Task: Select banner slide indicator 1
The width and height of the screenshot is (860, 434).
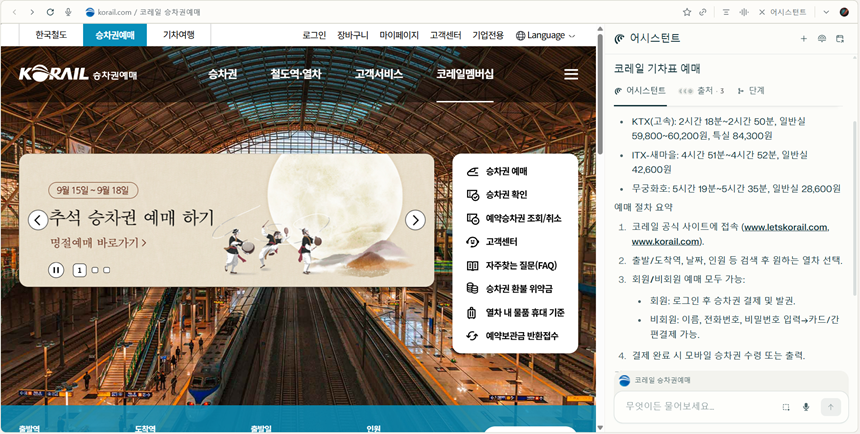Action: 80,270
